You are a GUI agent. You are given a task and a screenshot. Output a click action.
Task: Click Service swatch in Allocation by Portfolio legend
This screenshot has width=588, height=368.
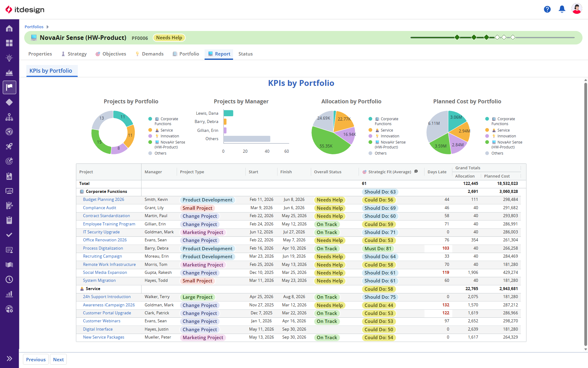click(x=370, y=130)
